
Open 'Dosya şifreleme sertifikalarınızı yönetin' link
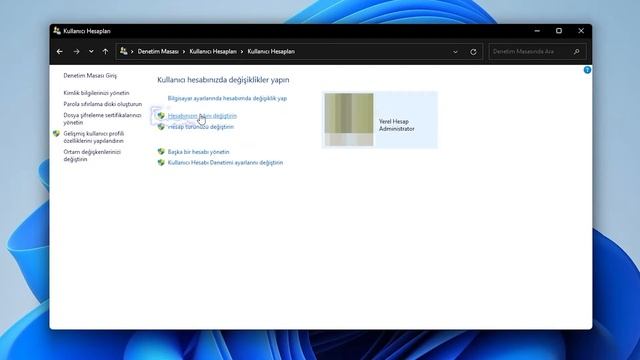(102, 119)
